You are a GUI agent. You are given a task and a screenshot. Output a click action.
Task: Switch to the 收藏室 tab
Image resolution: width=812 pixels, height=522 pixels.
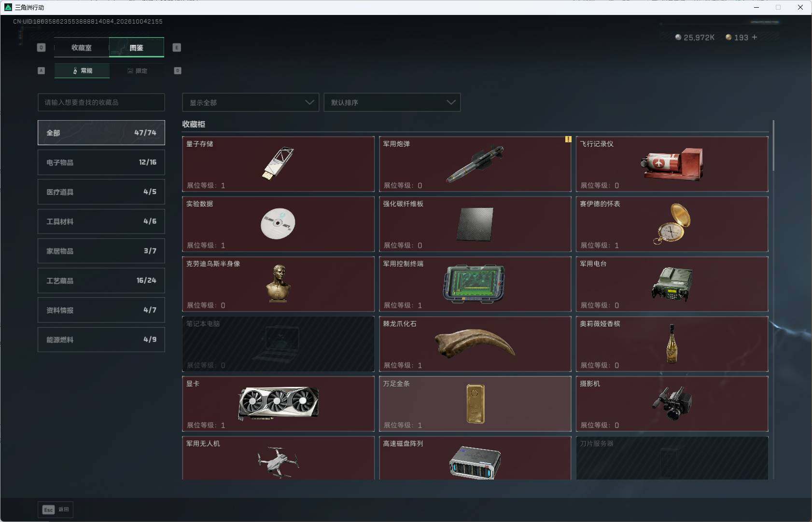click(x=82, y=47)
